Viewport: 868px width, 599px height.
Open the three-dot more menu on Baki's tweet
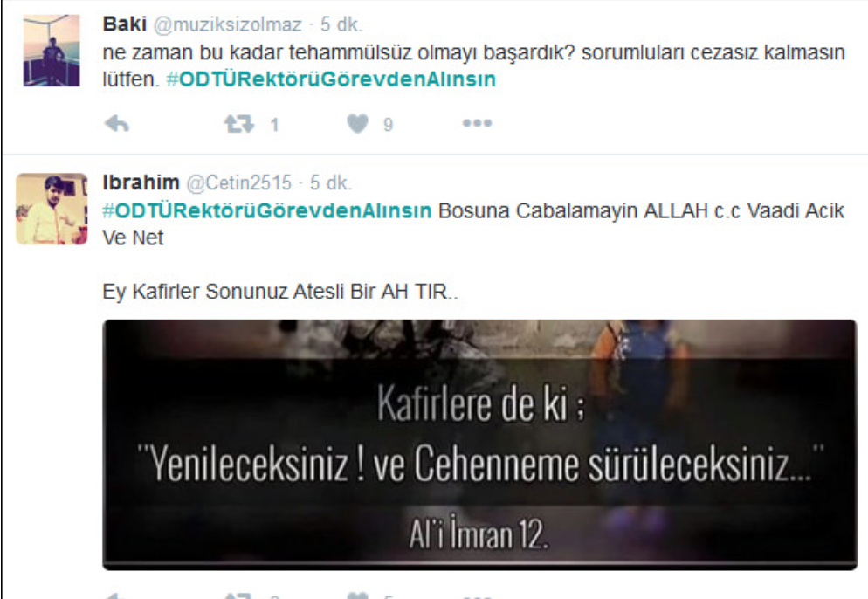pos(477,123)
